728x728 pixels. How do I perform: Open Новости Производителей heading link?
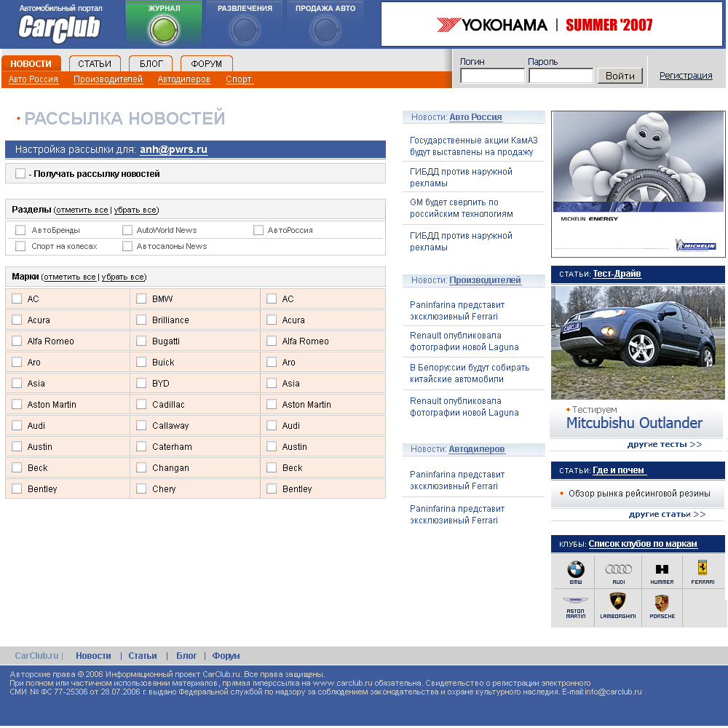[485, 280]
